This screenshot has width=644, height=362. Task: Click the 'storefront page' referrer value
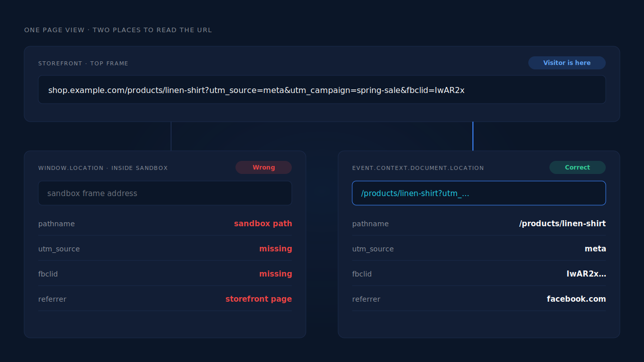pos(259,299)
